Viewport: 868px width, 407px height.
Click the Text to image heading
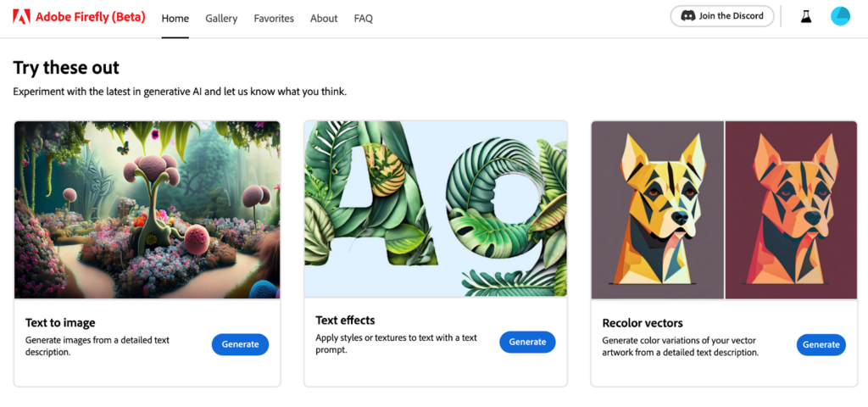[60, 323]
